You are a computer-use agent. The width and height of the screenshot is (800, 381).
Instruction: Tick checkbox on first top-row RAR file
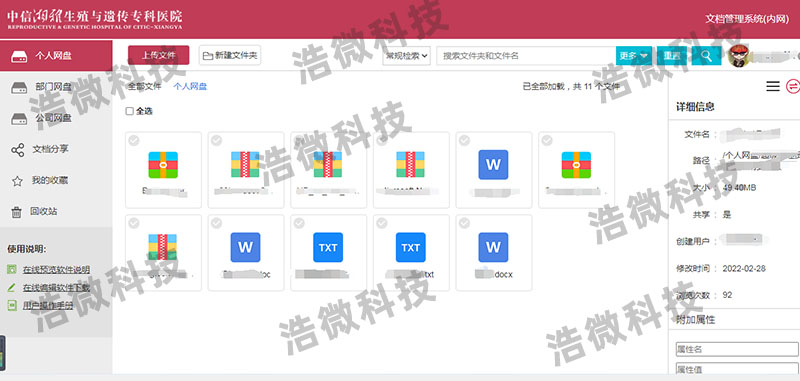[x=134, y=140]
